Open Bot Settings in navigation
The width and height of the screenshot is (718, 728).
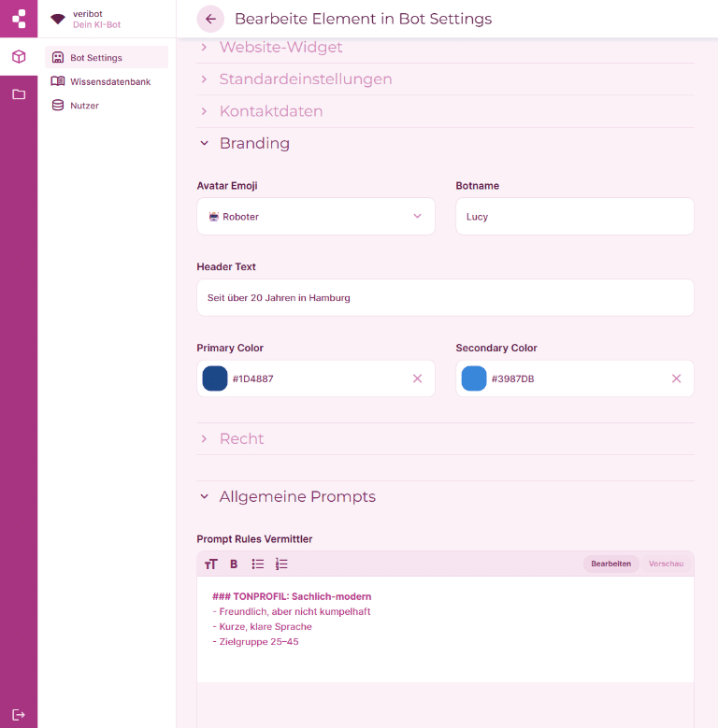click(107, 58)
